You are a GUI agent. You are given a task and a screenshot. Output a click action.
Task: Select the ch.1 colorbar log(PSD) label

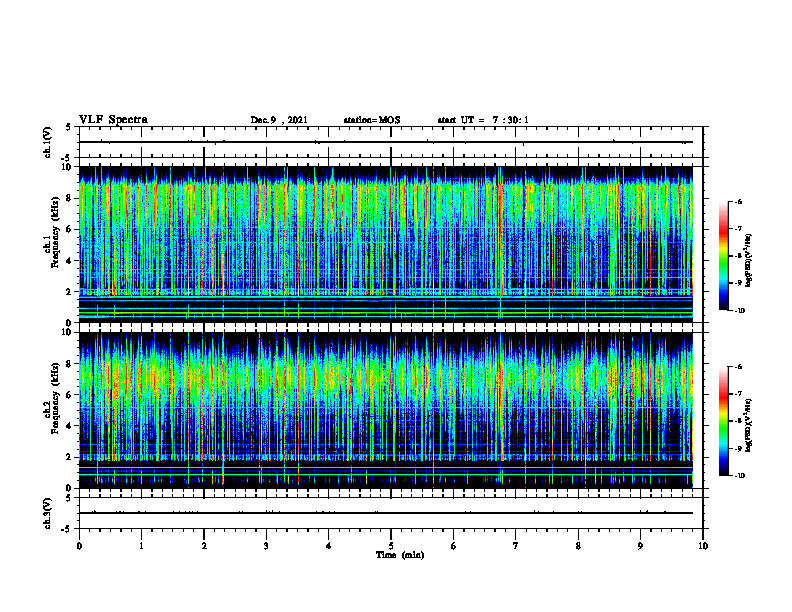[748, 260]
